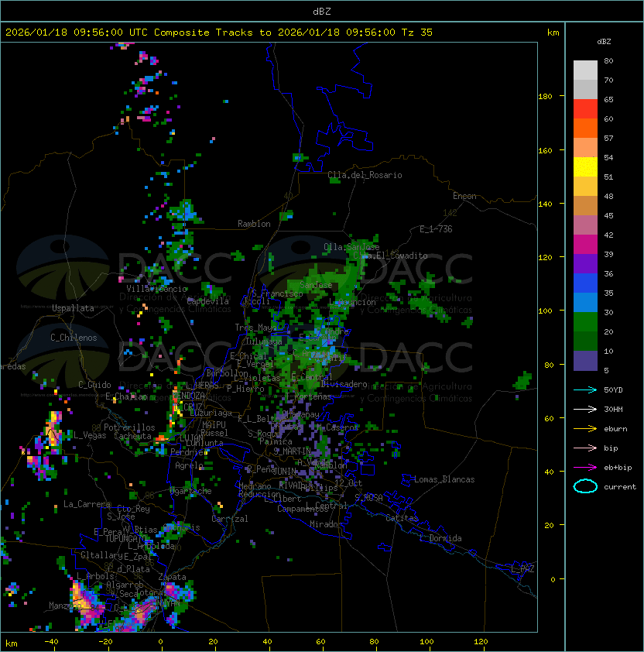This screenshot has height=652, width=644.
Task: Pick the royal blue 35–36 dBZ swatch
Action: [x=585, y=283]
